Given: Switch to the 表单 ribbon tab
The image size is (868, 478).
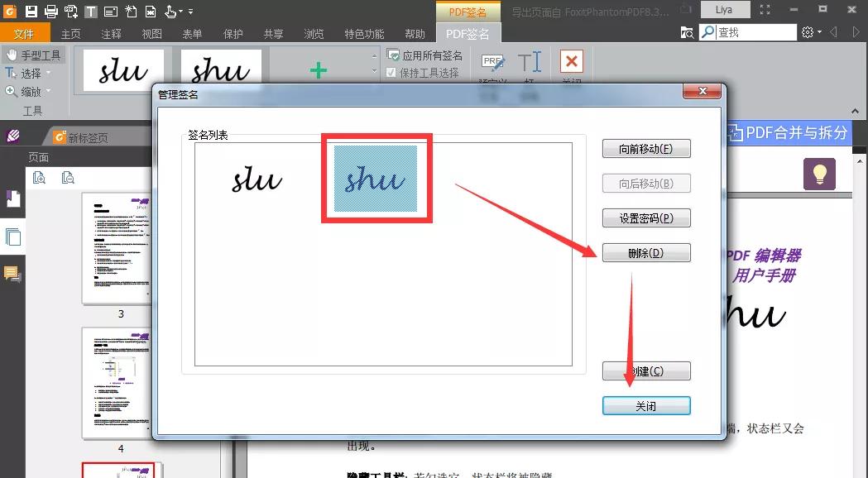Looking at the screenshot, I should pos(192,34).
